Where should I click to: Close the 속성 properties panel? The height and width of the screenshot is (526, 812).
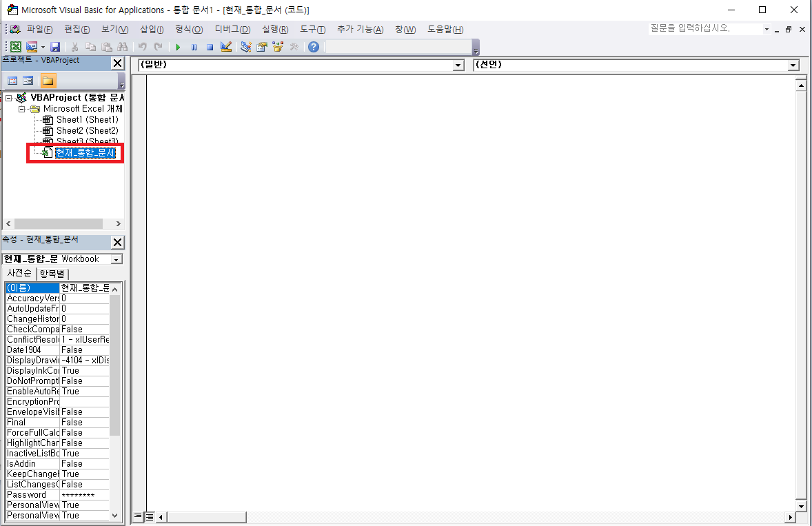118,242
